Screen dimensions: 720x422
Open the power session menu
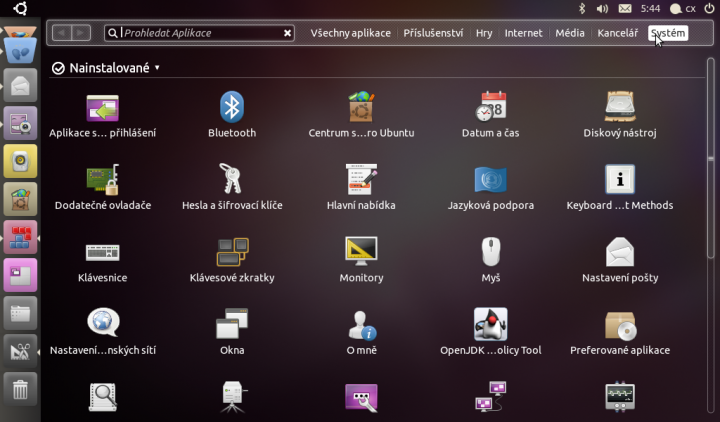pos(709,8)
